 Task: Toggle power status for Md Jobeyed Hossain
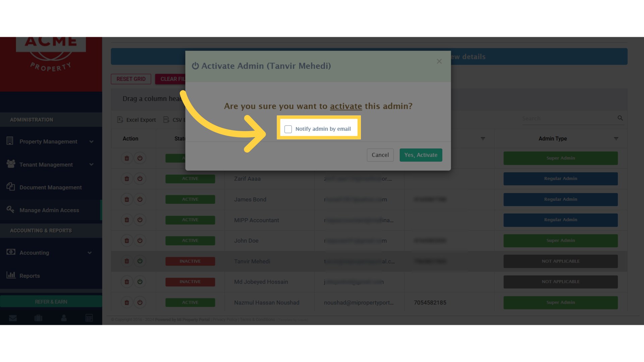pos(140,282)
